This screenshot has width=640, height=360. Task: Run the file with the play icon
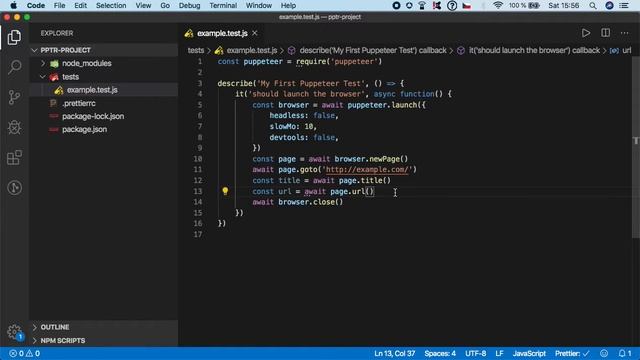coord(586,33)
